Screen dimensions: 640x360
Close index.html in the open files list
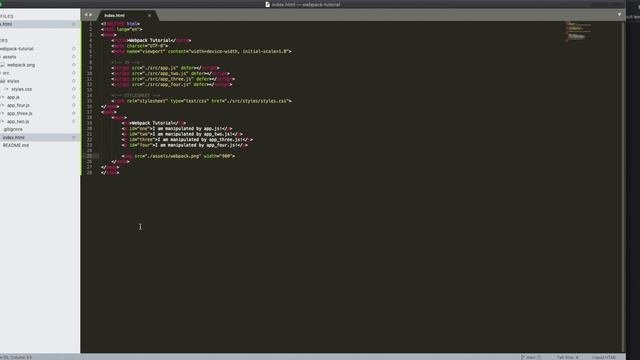click(x=73, y=24)
